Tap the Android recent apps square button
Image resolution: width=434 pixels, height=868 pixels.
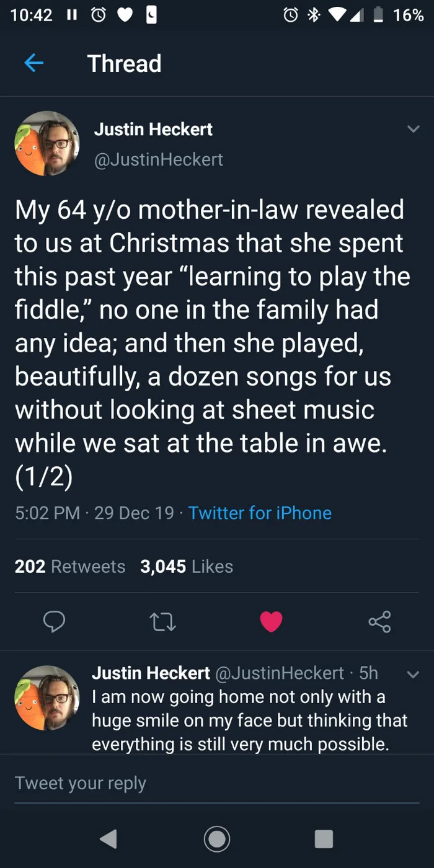coord(324,839)
